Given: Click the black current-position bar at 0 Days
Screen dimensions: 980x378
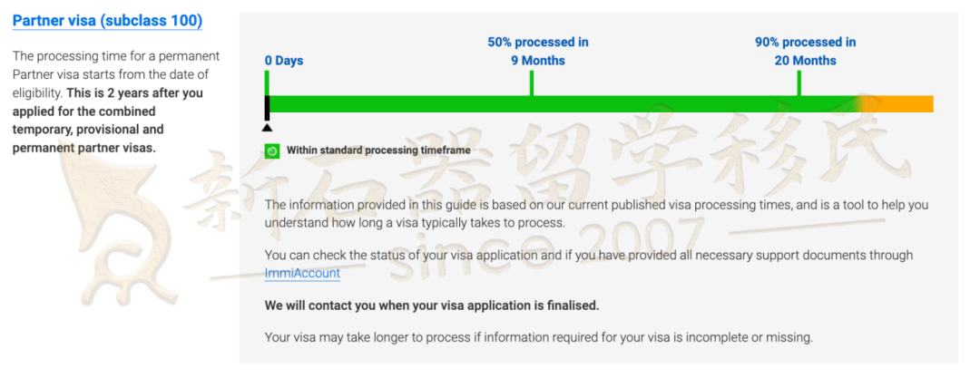Looking at the screenshot, I should (x=267, y=108).
